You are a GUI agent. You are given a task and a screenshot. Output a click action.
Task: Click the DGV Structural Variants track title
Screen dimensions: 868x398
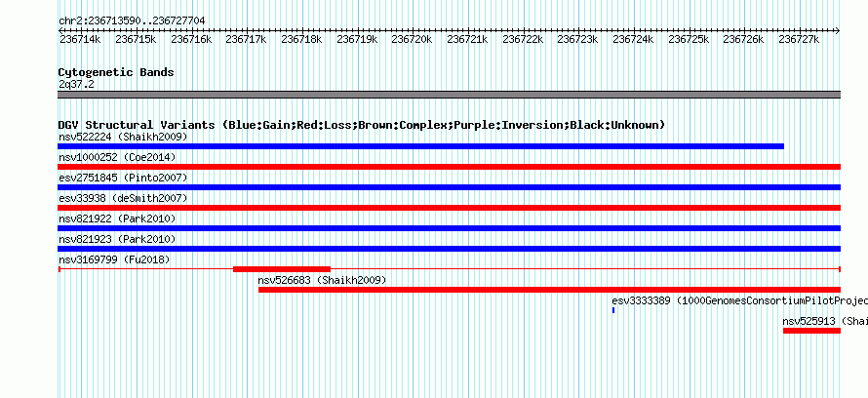point(362,125)
